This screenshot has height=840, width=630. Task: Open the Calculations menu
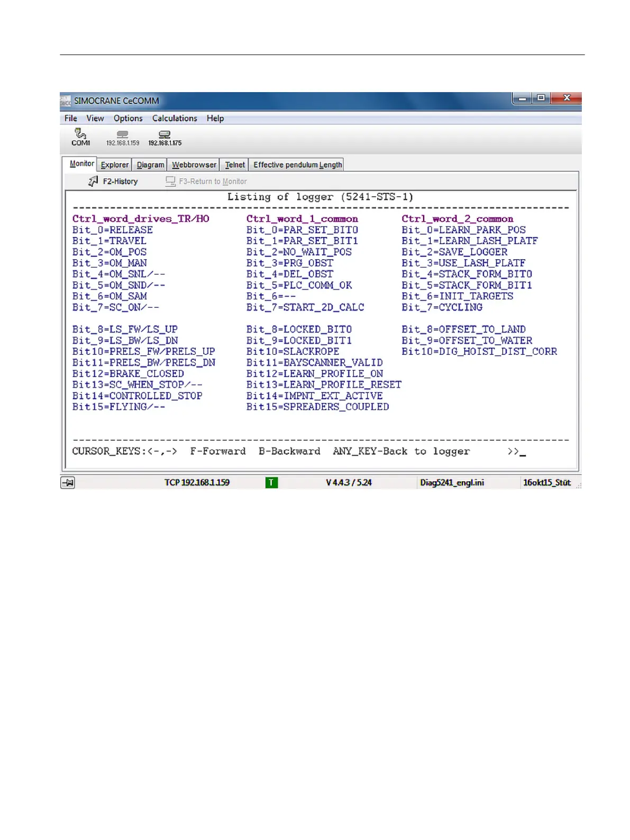coord(175,119)
